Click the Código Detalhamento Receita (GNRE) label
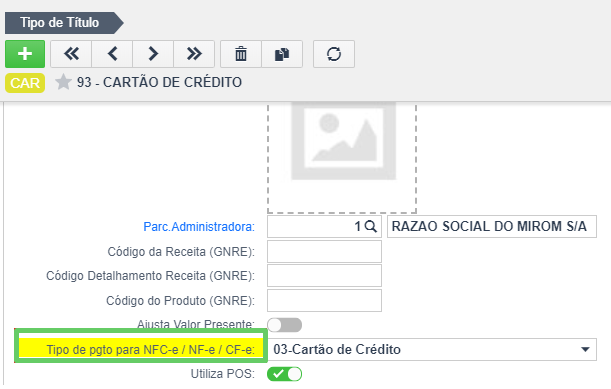 pos(150,276)
